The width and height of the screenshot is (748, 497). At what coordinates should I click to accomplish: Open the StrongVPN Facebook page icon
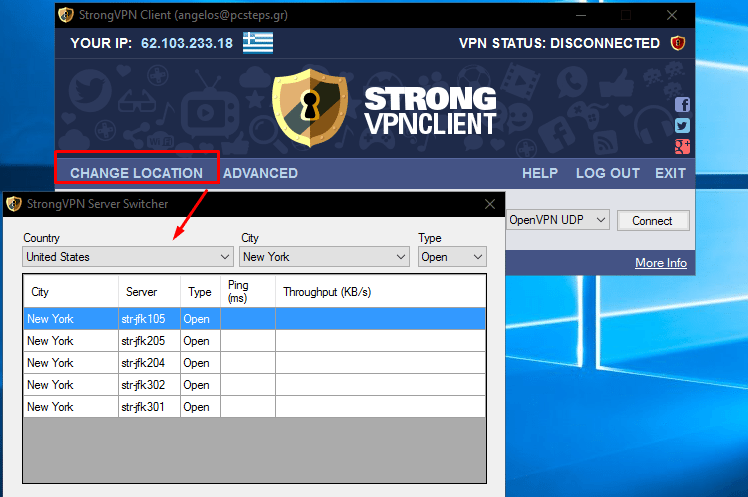(682, 104)
